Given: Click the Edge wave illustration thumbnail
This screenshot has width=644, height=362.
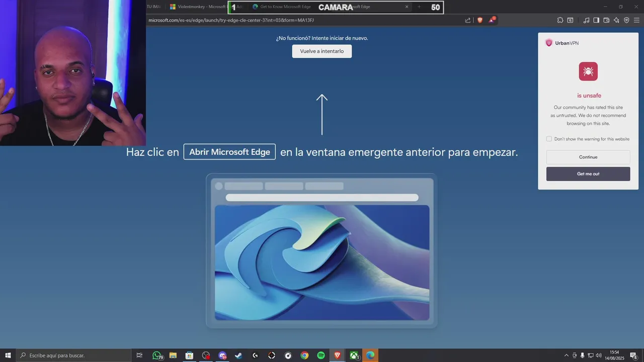Looking at the screenshot, I should coord(322,262).
